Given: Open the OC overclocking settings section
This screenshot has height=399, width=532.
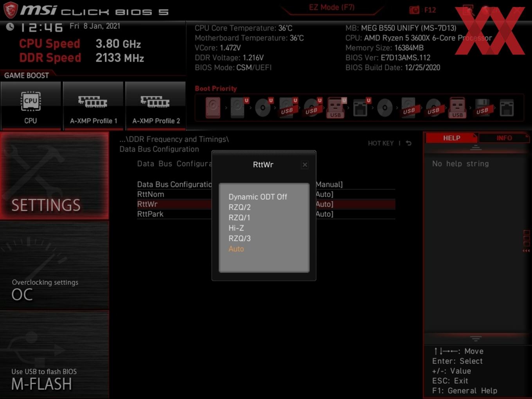Looking at the screenshot, I should click(54, 266).
